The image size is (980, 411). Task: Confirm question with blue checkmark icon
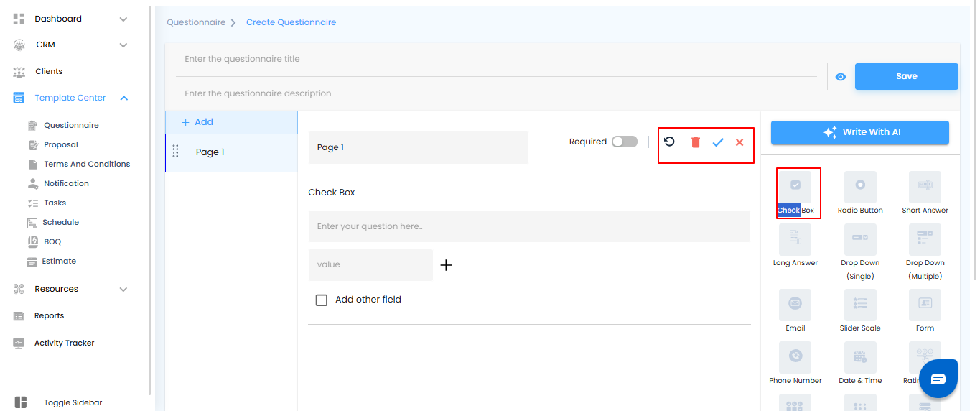click(x=717, y=142)
